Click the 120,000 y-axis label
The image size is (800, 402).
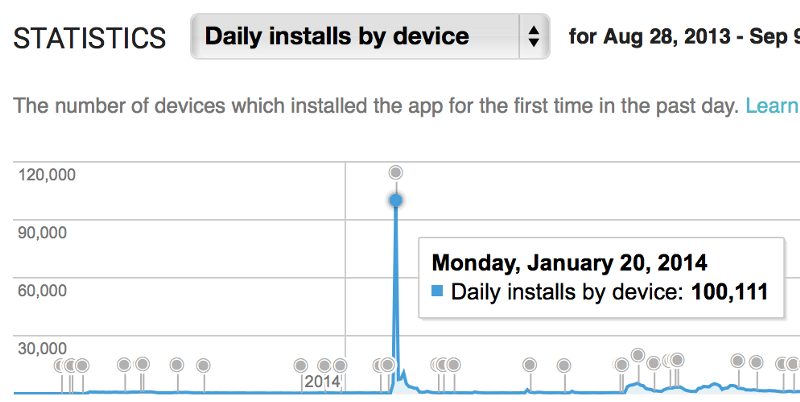(x=46, y=174)
